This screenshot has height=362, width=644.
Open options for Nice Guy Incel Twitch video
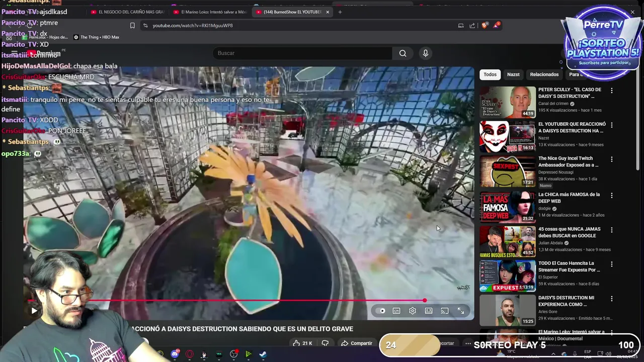[x=612, y=159]
